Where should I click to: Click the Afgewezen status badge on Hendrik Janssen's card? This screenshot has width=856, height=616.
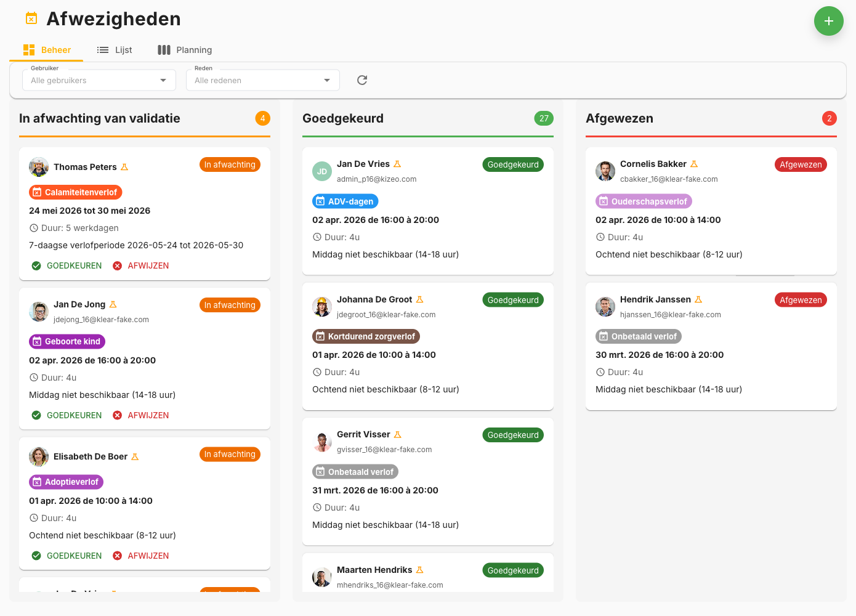pos(801,299)
